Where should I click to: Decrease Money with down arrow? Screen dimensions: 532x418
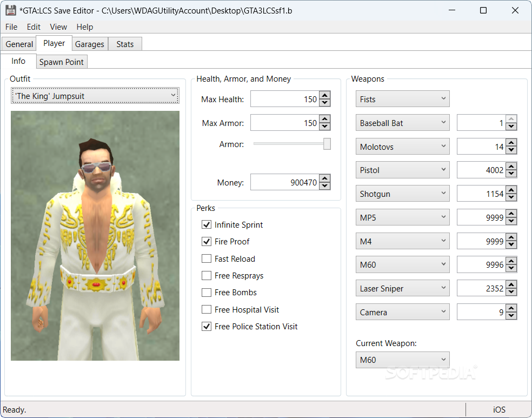coord(325,186)
